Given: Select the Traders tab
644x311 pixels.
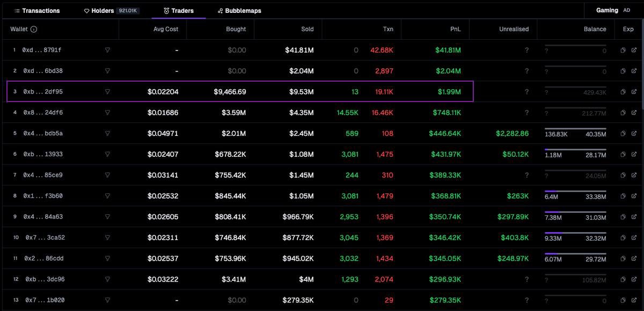Looking at the screenshot, I should (x=179, y=11).
